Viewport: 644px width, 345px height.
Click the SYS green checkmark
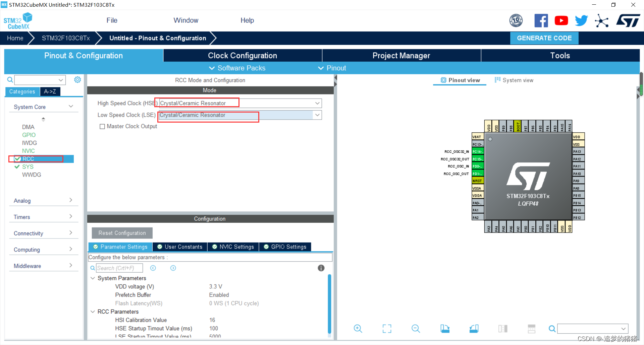(17, 166)
